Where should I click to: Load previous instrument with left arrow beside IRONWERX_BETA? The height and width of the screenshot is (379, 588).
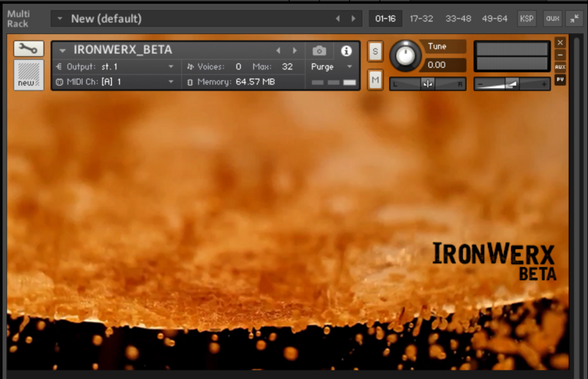pos(278,50)
